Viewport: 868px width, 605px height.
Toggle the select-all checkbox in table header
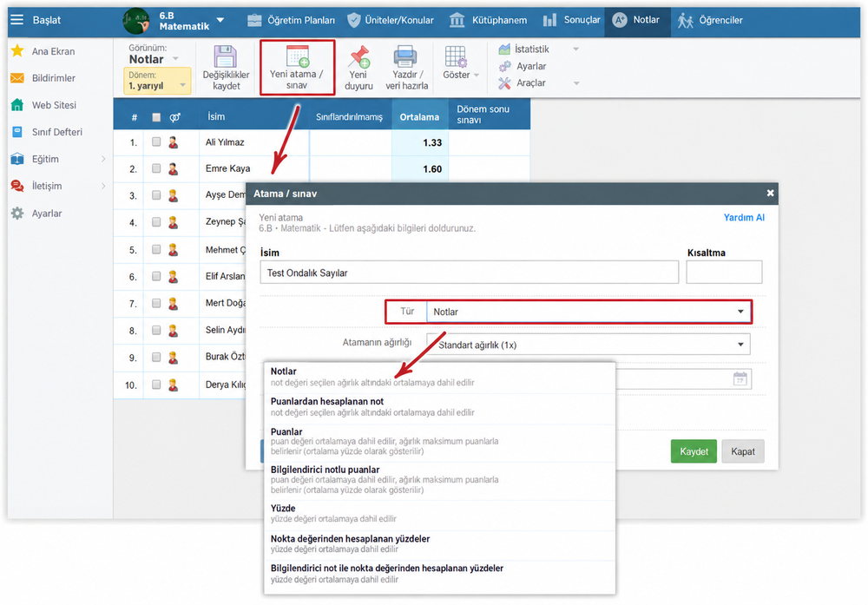click(156, 117)
